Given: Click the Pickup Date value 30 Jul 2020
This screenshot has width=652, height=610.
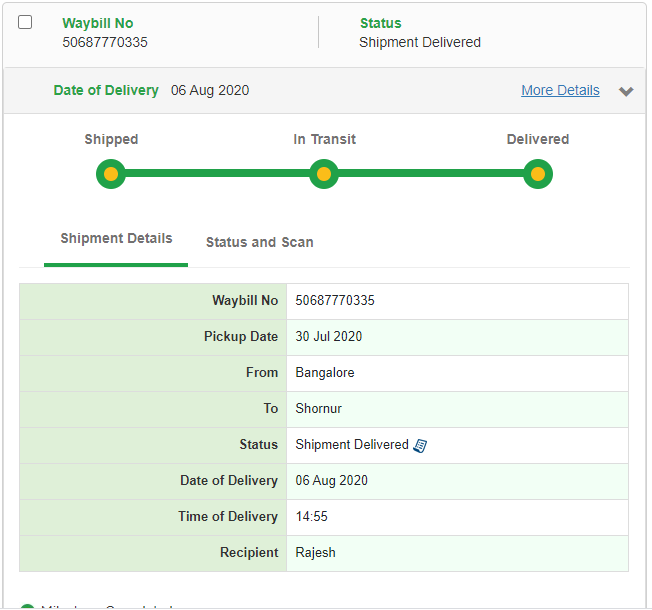Looking at the screenshot, I should coord(329,336).
